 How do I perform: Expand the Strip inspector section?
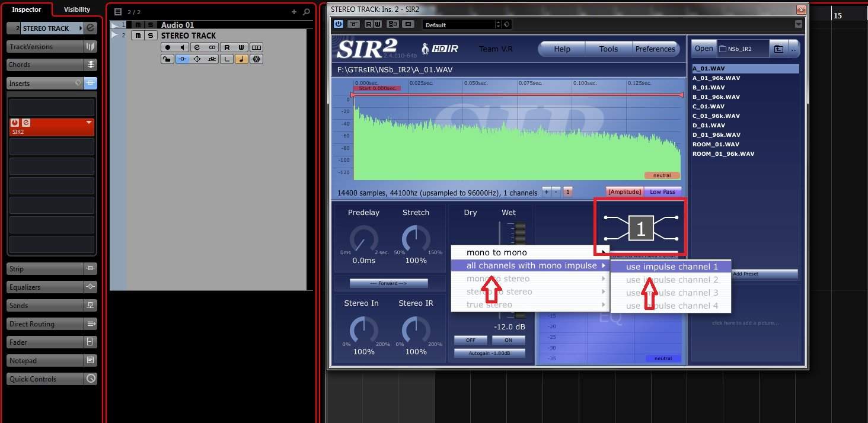point(45,268)
